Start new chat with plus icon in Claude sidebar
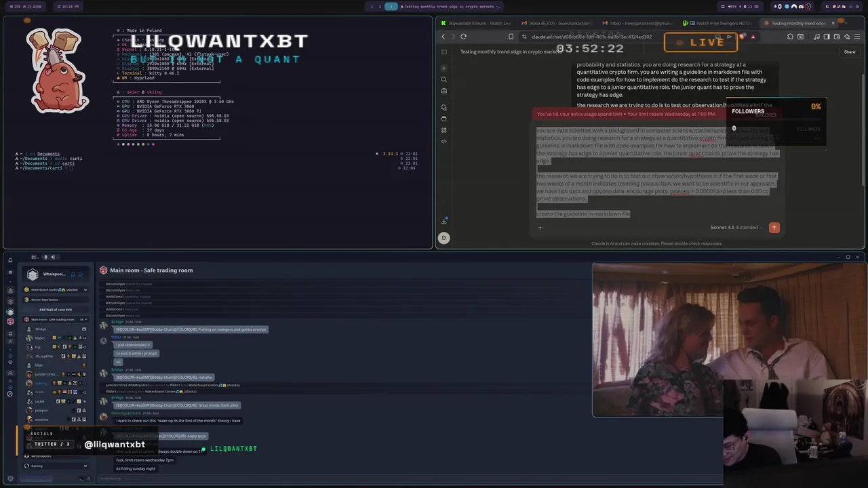 tap(444, 68)
